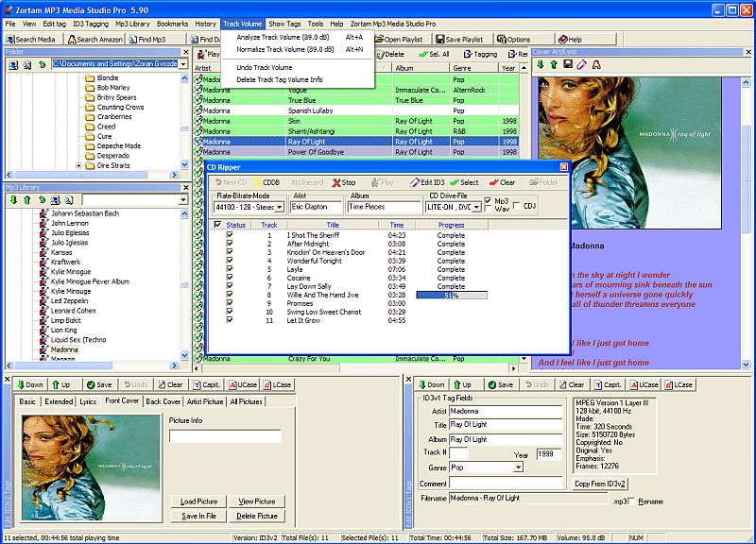Click the Delete Picture button
Screen dimensions: 756x544
click(x=257, y=516)
